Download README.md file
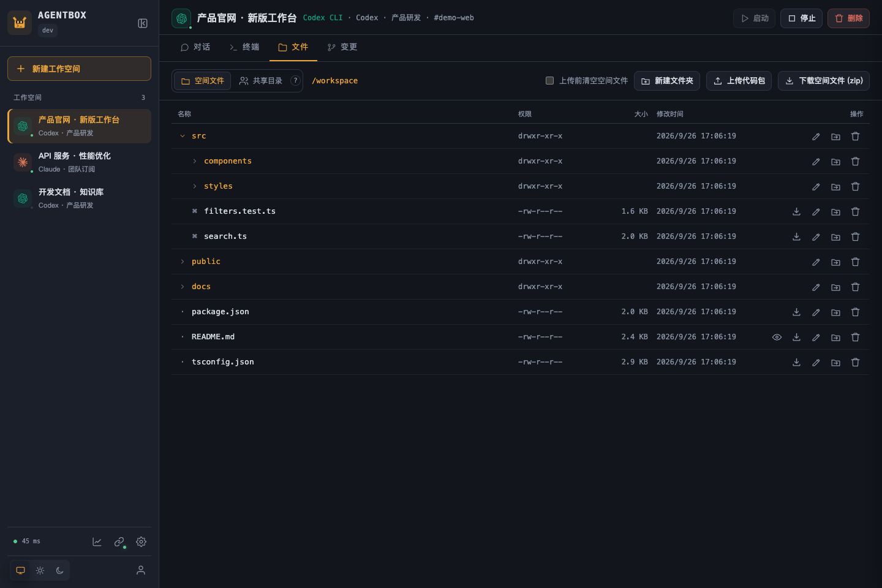The image size is (882, 588). 796,337
